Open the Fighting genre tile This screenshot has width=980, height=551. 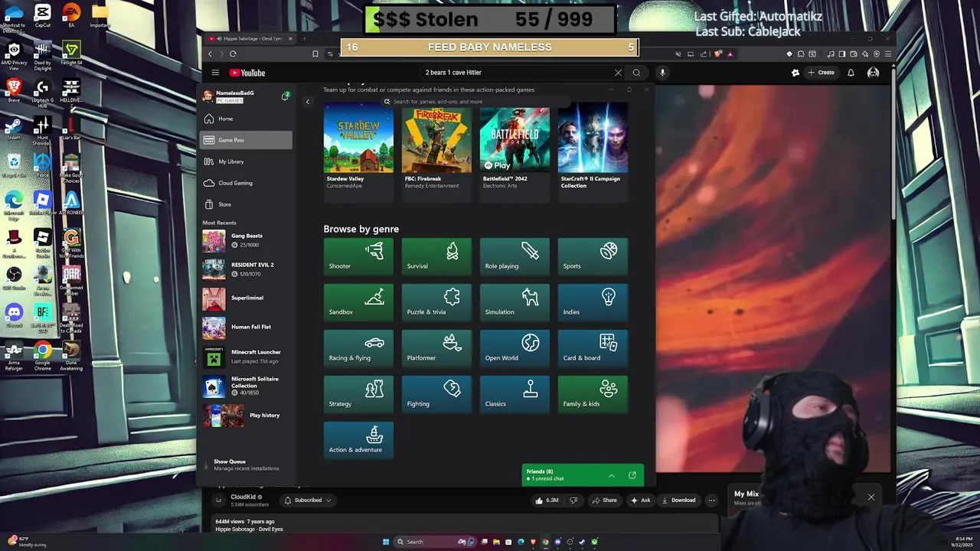pos(436,394)
